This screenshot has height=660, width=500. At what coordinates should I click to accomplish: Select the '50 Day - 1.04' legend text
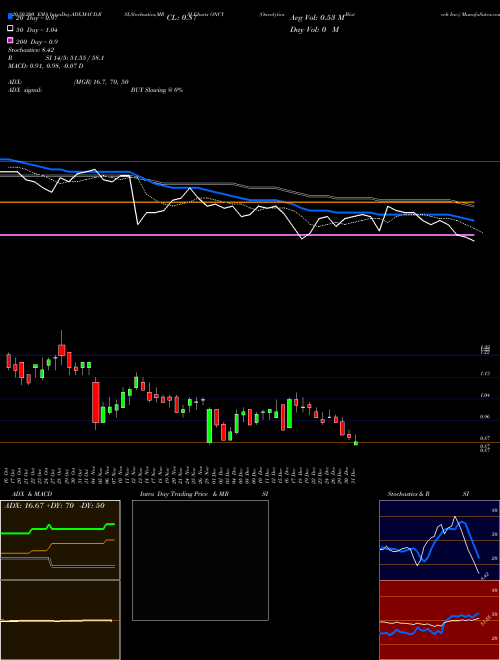tap(37, 29)
